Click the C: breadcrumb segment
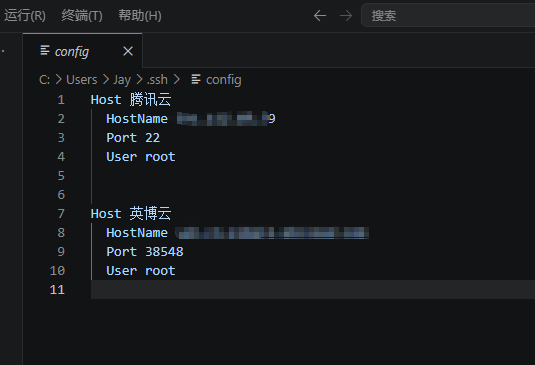 pyautogui.click(x=44, y=80)
